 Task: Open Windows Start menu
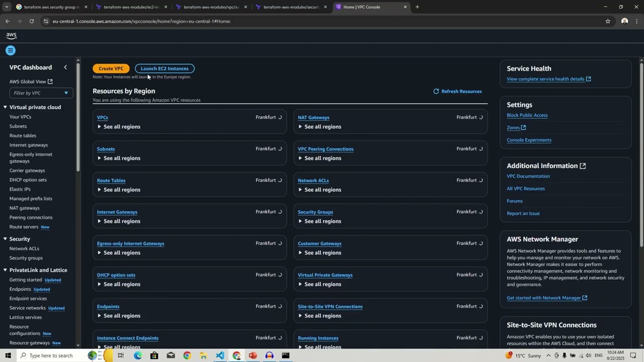pyautogui.click(x=8, y=355)
